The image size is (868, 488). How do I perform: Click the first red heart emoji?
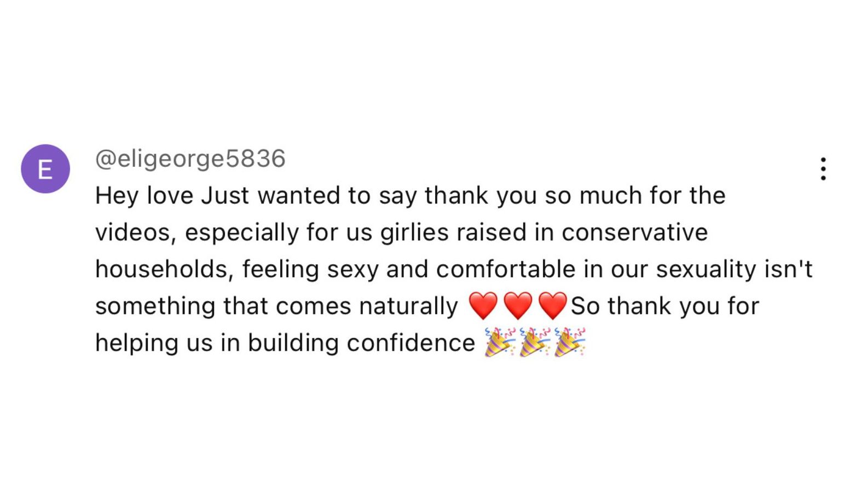483,306
